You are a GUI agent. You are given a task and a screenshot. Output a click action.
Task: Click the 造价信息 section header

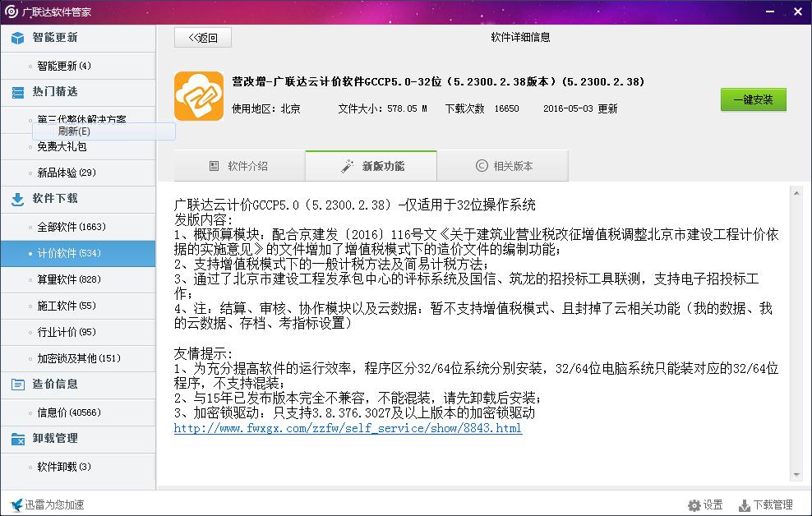pos(78,384)
